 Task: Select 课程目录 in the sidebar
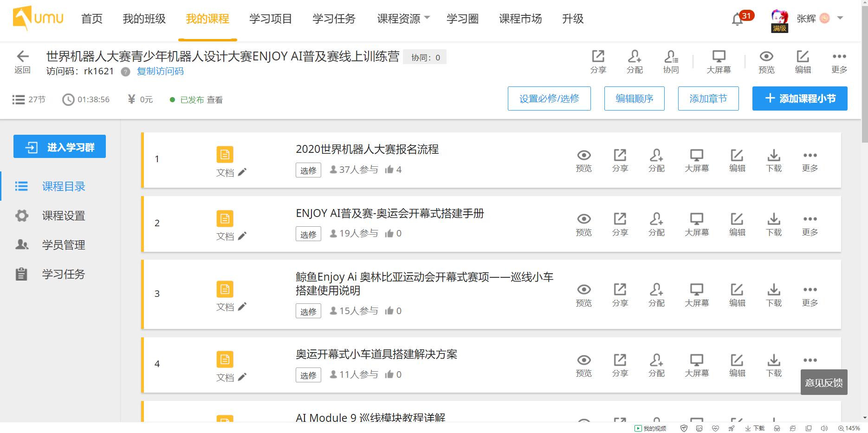click(64, 186)
